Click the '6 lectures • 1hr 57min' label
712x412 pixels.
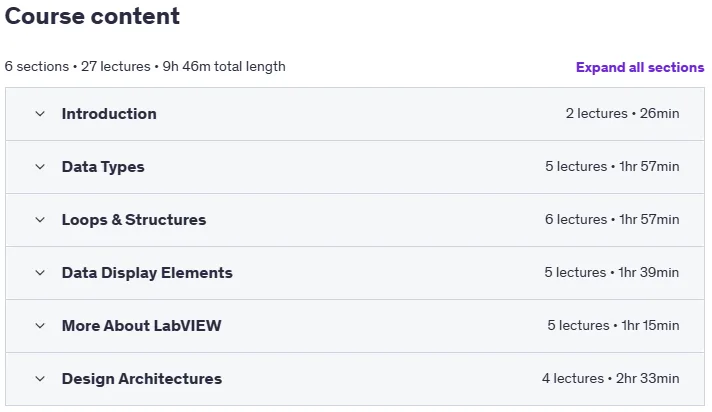612,219
